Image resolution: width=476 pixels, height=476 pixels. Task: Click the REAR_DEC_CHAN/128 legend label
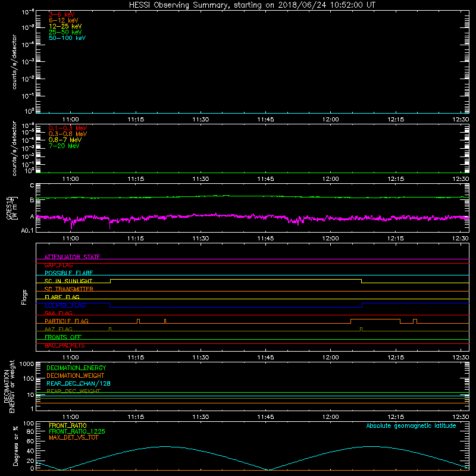79,383
